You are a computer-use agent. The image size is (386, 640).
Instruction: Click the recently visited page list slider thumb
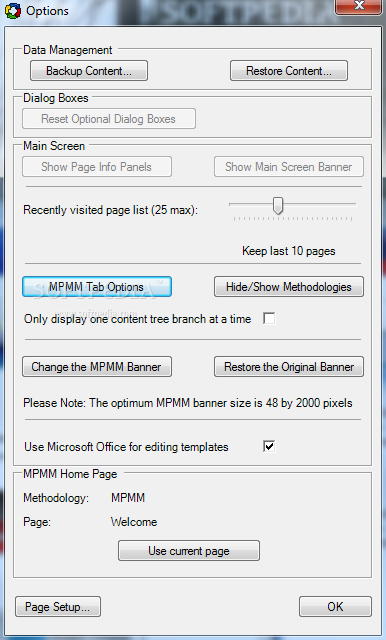(278, 205)
